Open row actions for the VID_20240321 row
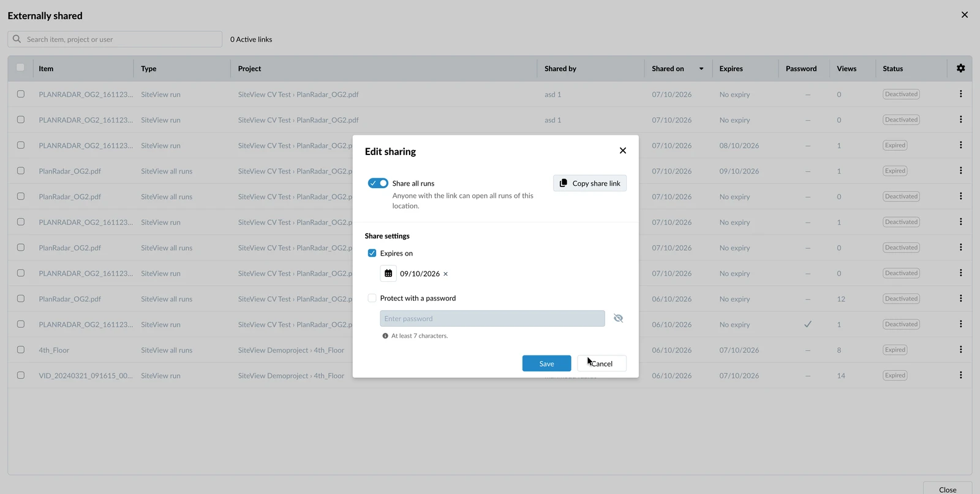980x494 pixels. click(960, 375)
